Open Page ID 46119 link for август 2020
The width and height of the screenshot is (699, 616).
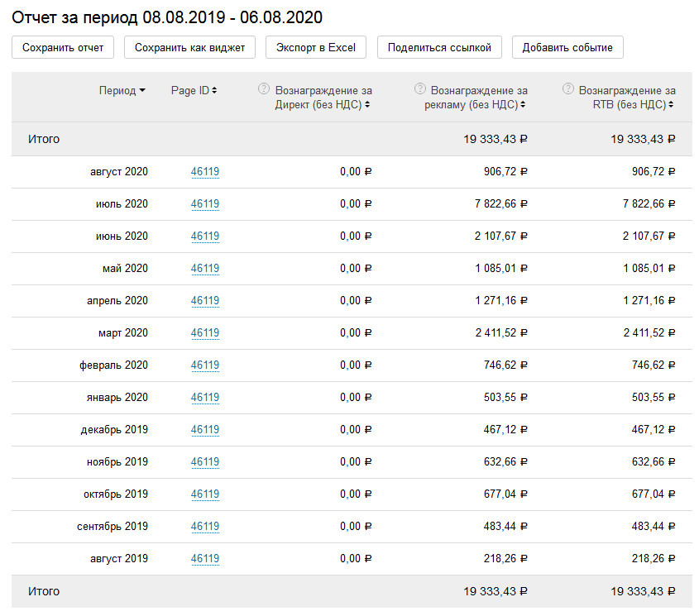point(204,172)
